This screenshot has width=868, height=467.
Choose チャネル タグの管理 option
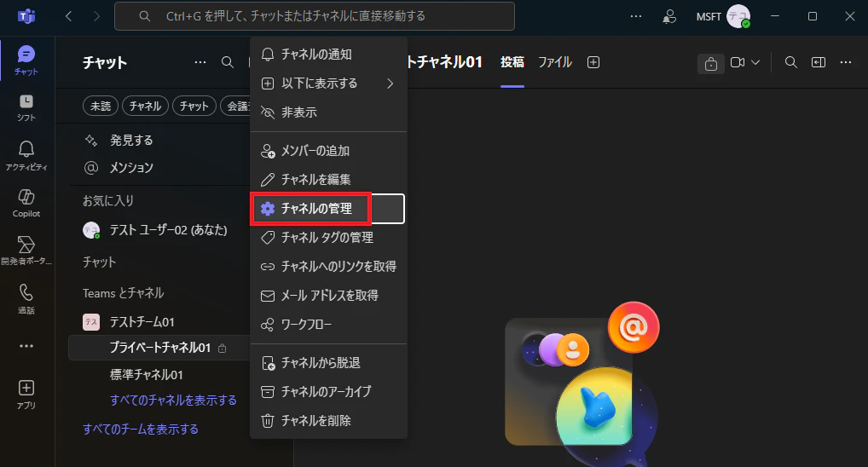click(328, 238)
